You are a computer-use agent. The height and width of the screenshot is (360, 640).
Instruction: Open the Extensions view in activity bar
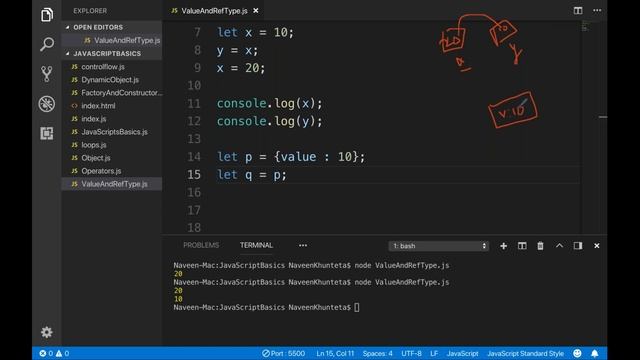tap(47, 133)
